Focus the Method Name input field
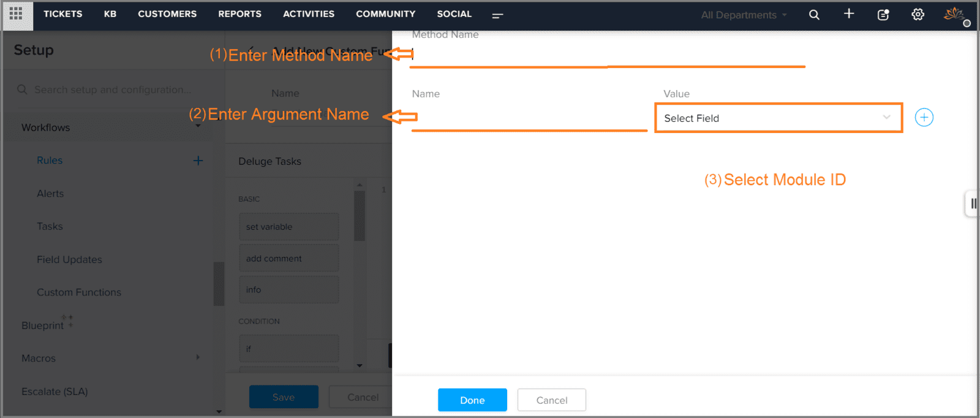This screenshot has width=980, height=418. click(608, 55)
